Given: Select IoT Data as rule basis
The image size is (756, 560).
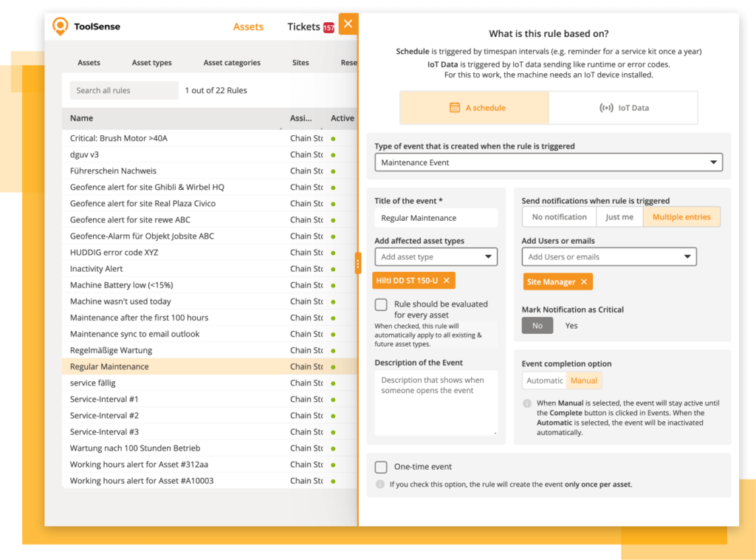Looking at the screenshot, I should tap(624, 108).
